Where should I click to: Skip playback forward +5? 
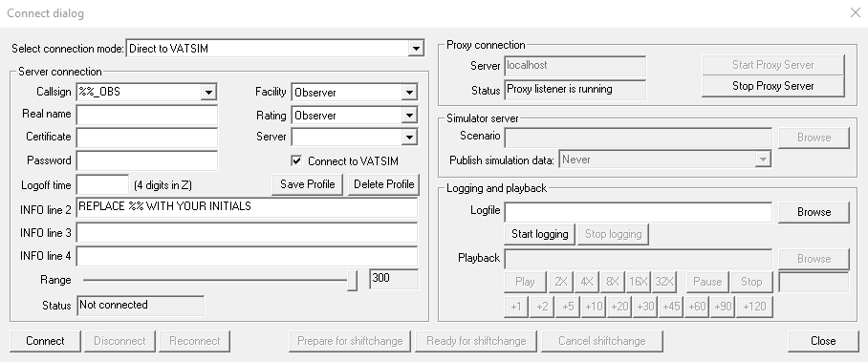click(x=568, y=307)
